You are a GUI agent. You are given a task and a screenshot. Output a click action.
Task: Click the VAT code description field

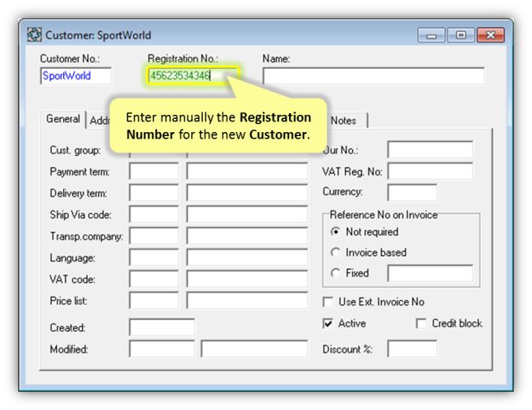247,279
